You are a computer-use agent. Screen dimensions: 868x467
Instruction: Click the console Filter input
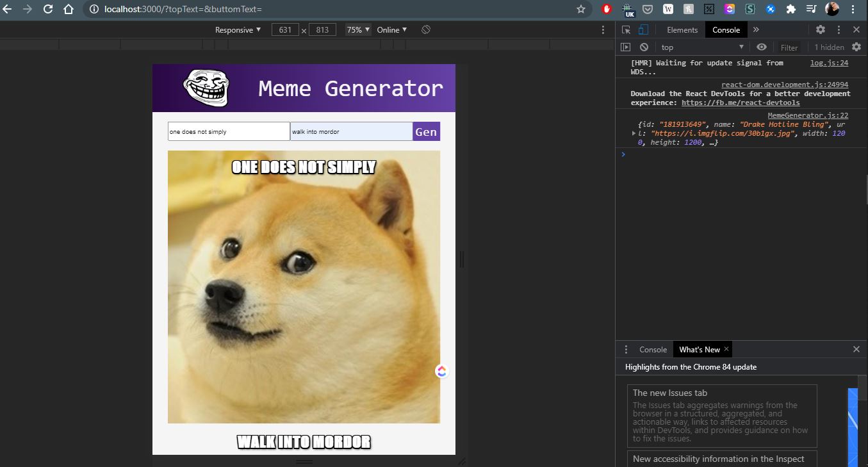789,47
